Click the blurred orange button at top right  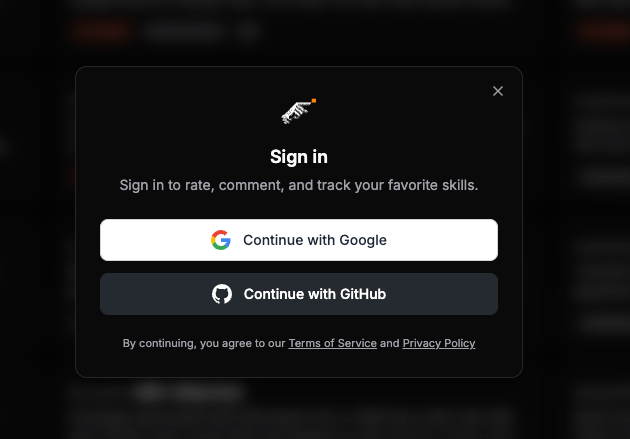pos(603,32)
